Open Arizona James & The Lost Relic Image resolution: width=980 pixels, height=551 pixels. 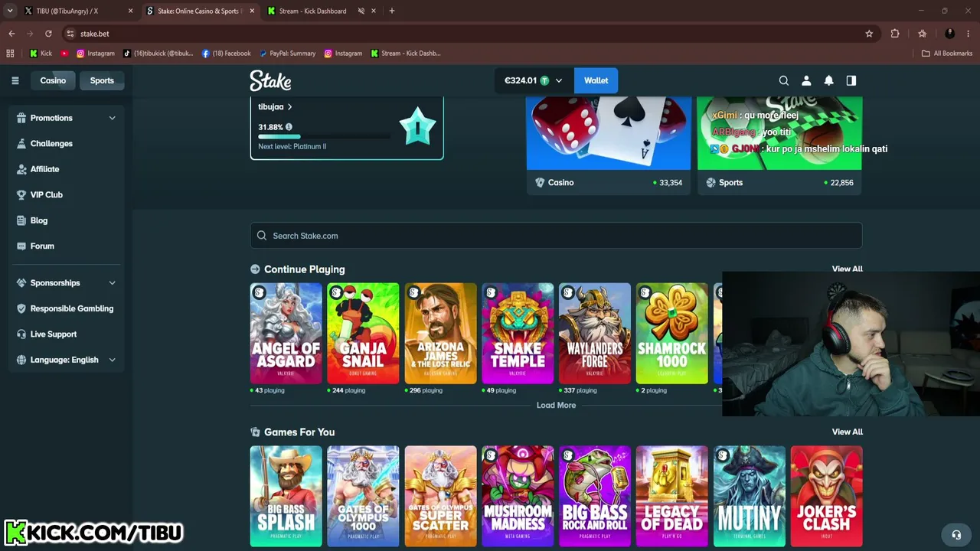[440, 334]
